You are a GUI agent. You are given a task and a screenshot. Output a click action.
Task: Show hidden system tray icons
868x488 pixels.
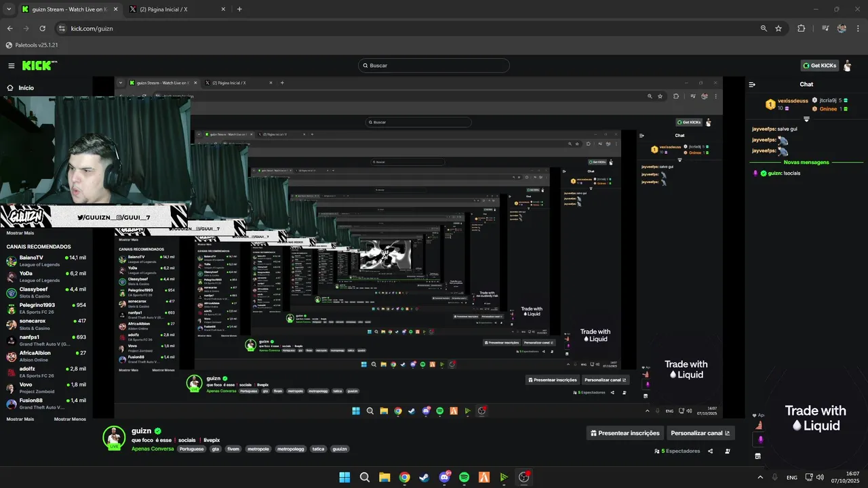point(759,477)
